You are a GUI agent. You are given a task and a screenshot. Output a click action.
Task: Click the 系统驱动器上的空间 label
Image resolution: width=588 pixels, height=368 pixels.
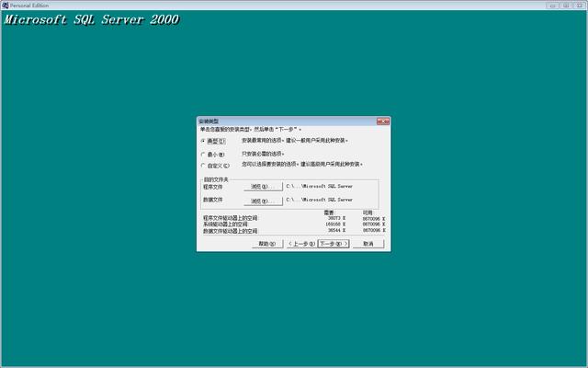pyautogui.click(x=225, y=224)
